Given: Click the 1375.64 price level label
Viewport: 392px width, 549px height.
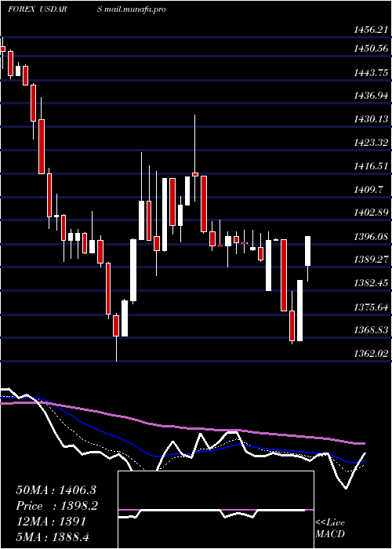Looking at the screenshot, I should (371, 307).
